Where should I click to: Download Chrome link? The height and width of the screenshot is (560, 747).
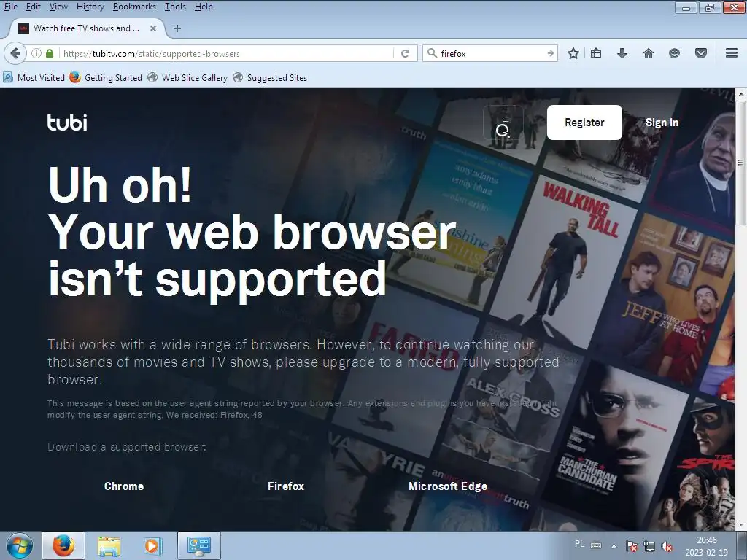pos(124,486)
